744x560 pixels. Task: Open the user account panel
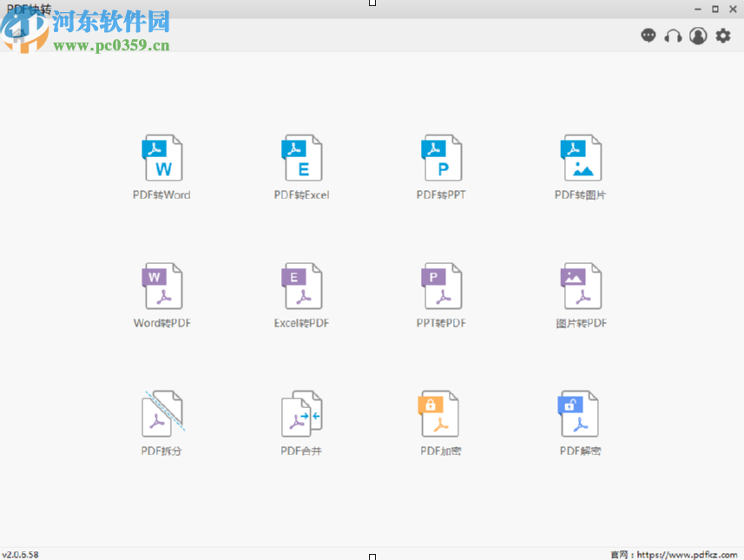tap(699, 36)
